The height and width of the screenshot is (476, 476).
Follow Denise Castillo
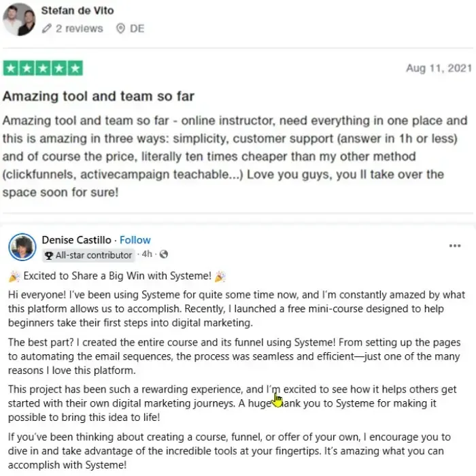pos(135,240)
